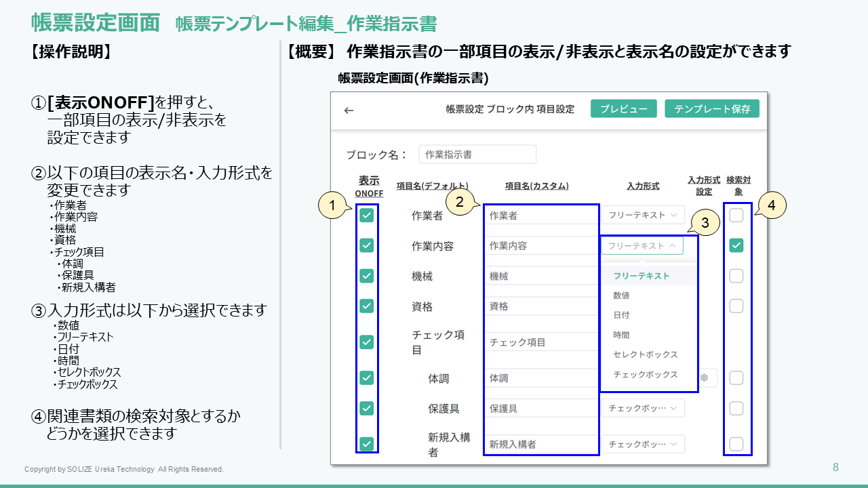Toggle the 新規入構者 display checkbox

(x=367, y=444)
